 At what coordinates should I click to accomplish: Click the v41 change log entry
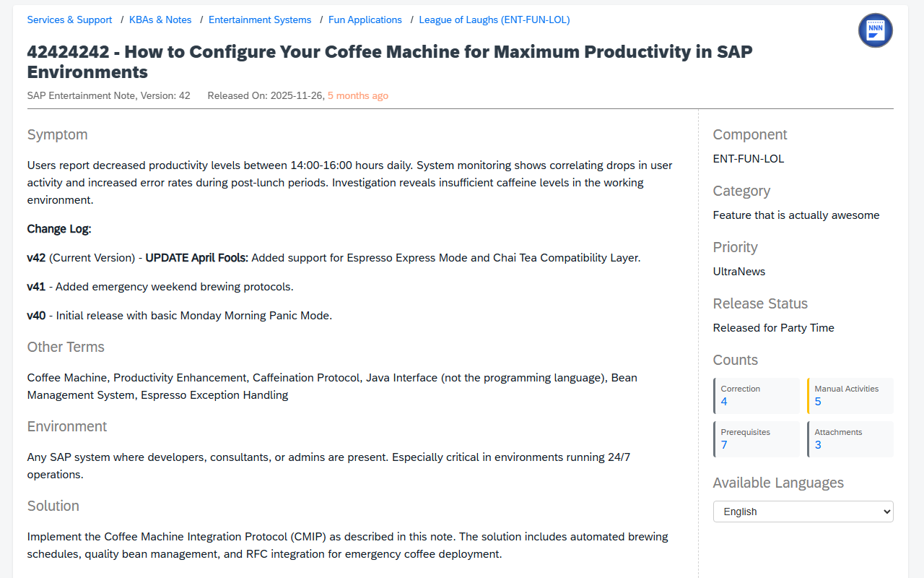[160, 287]
